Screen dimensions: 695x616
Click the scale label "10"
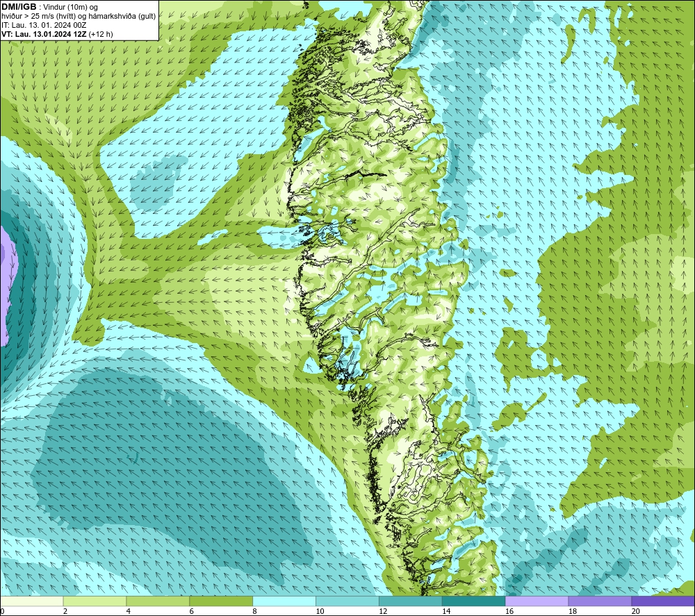pyautogui.click(x=320, y=611)
